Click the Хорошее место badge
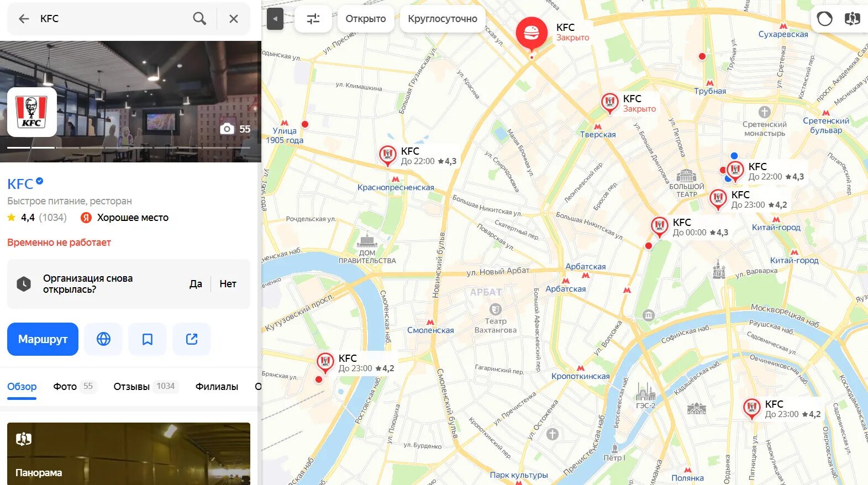 [x=125, y=218]
